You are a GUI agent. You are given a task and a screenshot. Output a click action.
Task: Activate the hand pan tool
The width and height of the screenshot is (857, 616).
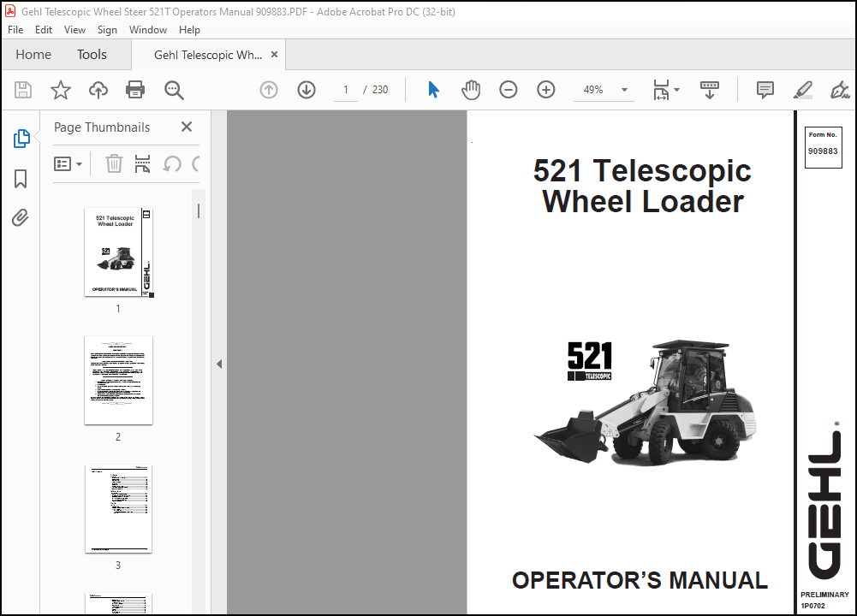(x=471, y=90)
